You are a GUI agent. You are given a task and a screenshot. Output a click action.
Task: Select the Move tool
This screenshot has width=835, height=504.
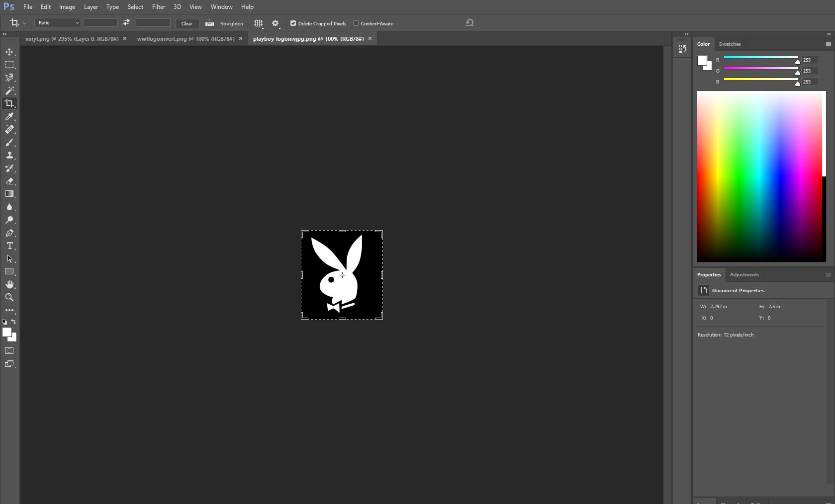click(9, 52)
